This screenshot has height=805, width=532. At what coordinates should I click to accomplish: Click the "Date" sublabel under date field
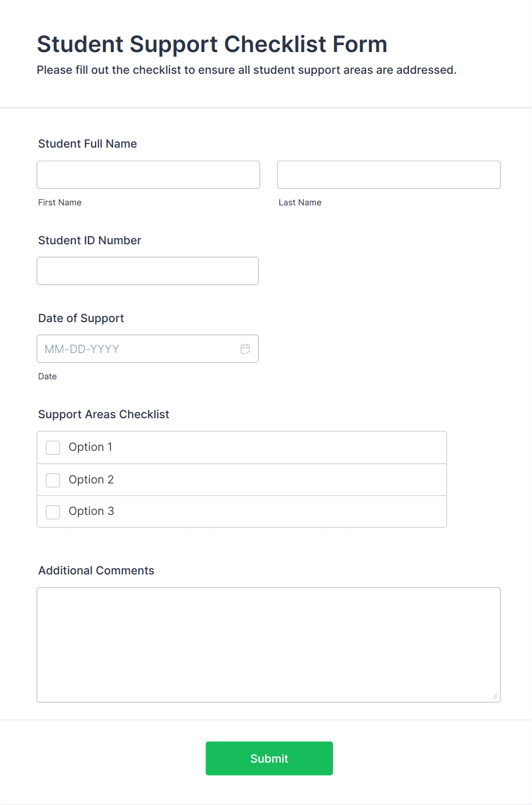(x=47, y=376)
